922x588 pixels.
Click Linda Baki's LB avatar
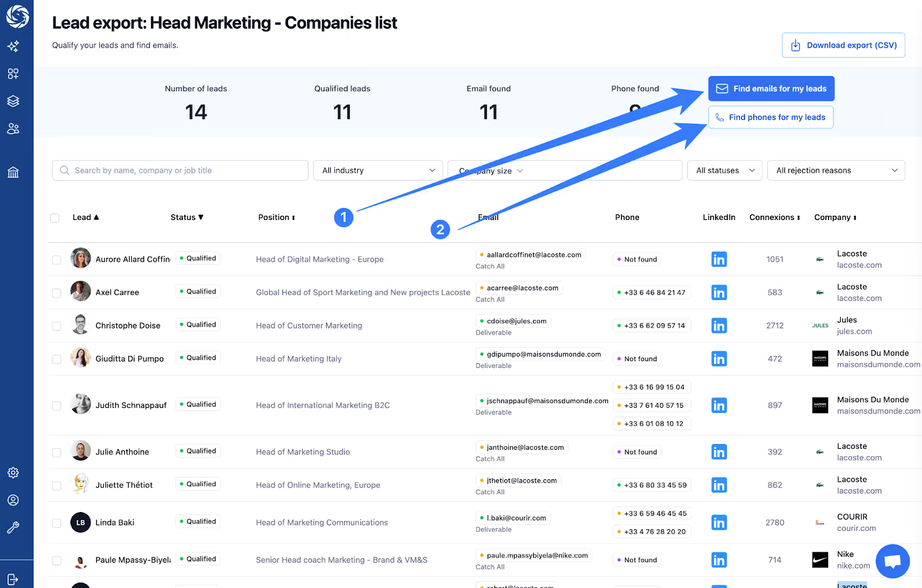click(81, 522)
